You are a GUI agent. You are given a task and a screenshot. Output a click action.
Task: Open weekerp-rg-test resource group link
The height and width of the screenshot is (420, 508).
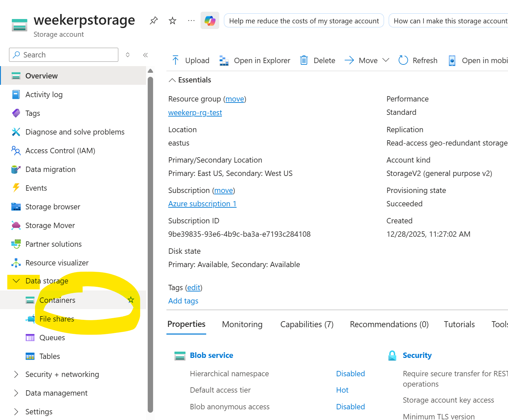pyautogui.click(x=195, y=113)
